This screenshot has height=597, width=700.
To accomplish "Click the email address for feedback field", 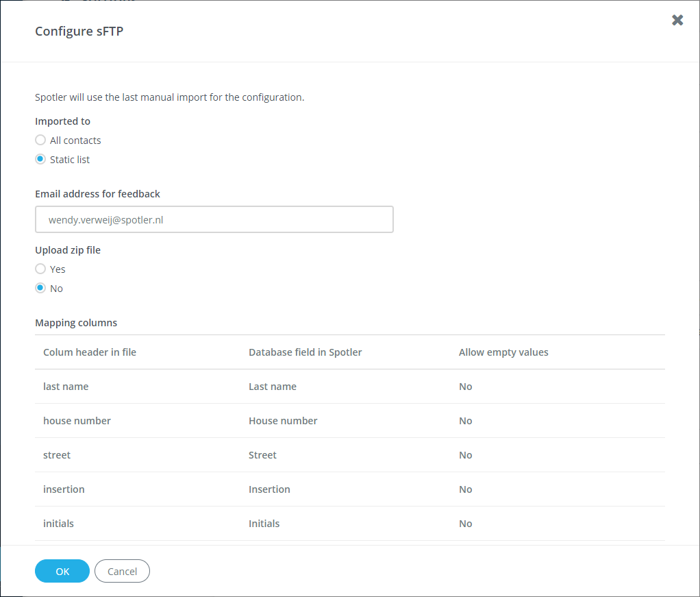I will 214,219.
